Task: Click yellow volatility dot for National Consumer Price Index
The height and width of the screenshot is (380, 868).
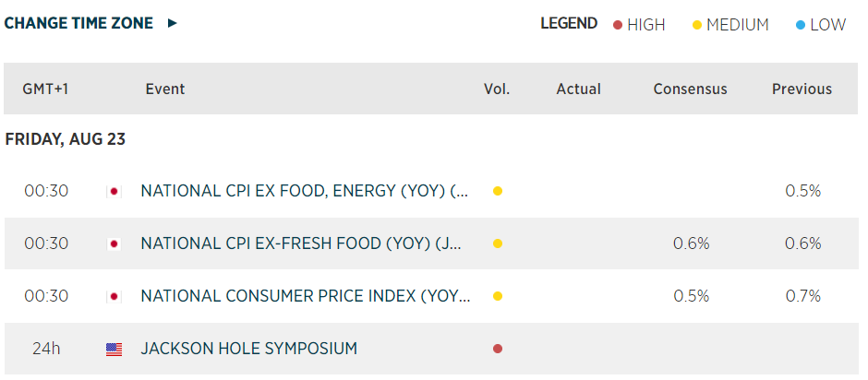Action: [x=497, y=297]
